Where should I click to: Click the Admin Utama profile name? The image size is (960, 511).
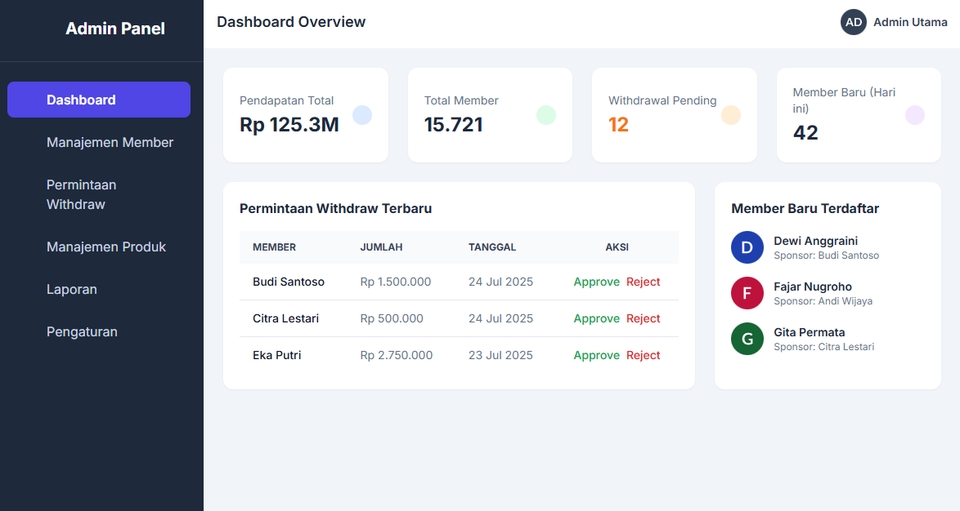pos(910,22)
